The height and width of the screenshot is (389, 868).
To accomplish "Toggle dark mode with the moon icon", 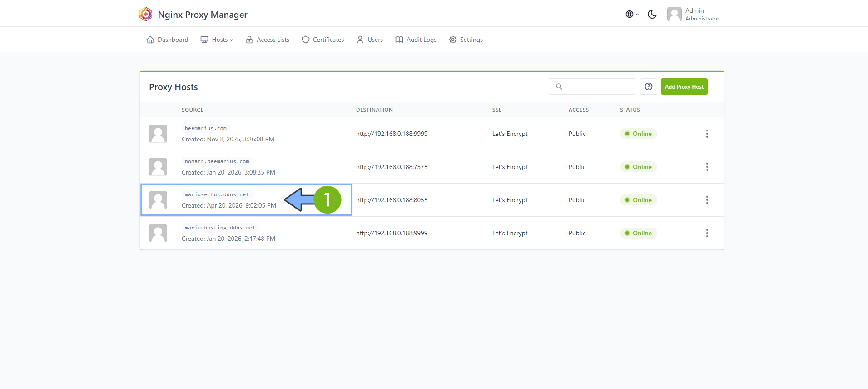I will click(x=652, y=14).
